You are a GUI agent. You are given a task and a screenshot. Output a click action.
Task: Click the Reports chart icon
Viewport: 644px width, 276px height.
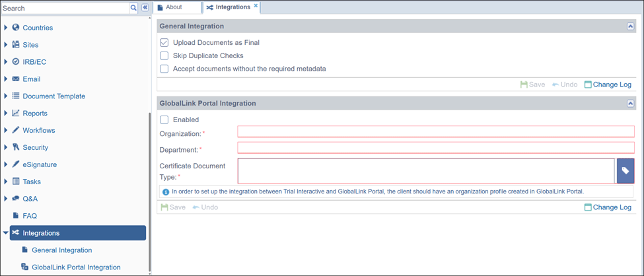16,113
